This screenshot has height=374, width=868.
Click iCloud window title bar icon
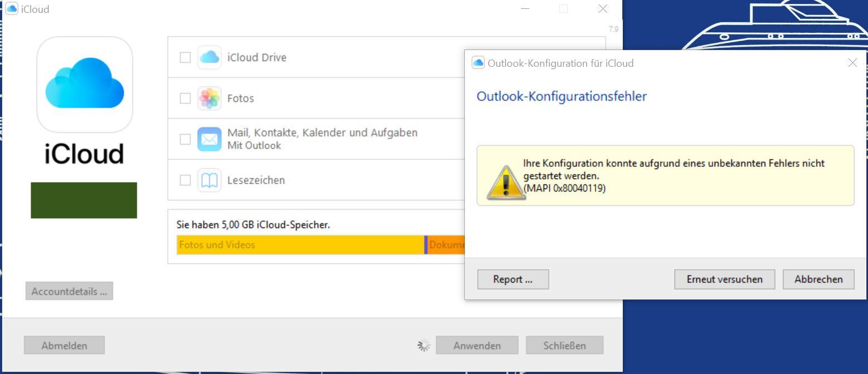click(11, 9)
